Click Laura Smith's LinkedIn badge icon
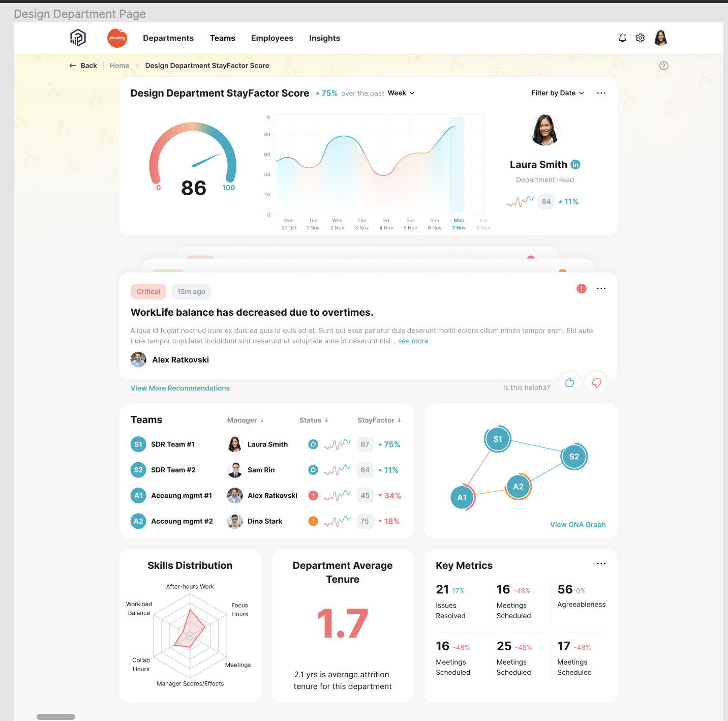 575,164
